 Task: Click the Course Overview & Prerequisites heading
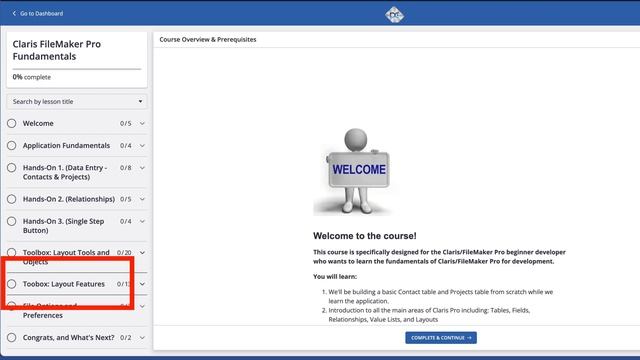tap(208, 40)
